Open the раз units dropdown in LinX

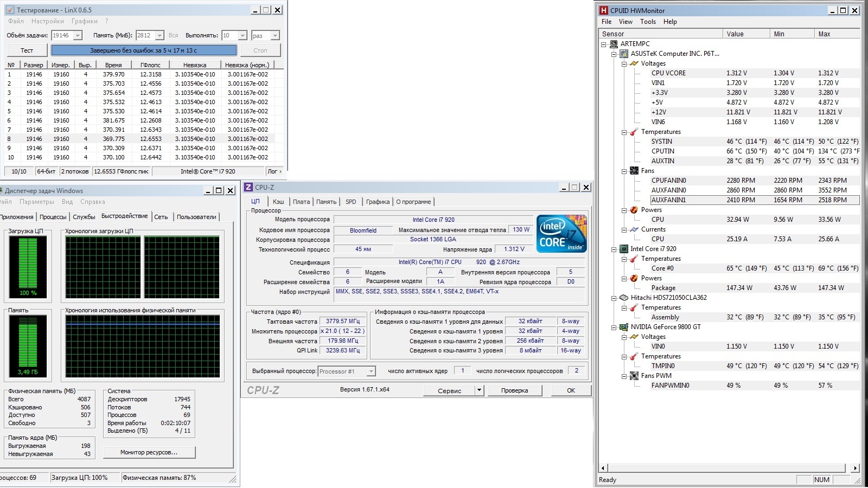pos(275,35)
